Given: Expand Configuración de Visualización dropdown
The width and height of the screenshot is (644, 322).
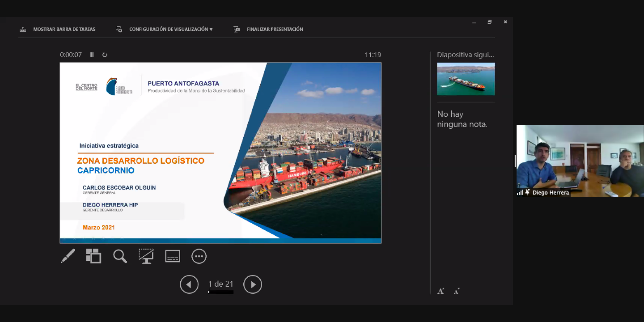Looking at the screenshot, I should pos(165,29).
